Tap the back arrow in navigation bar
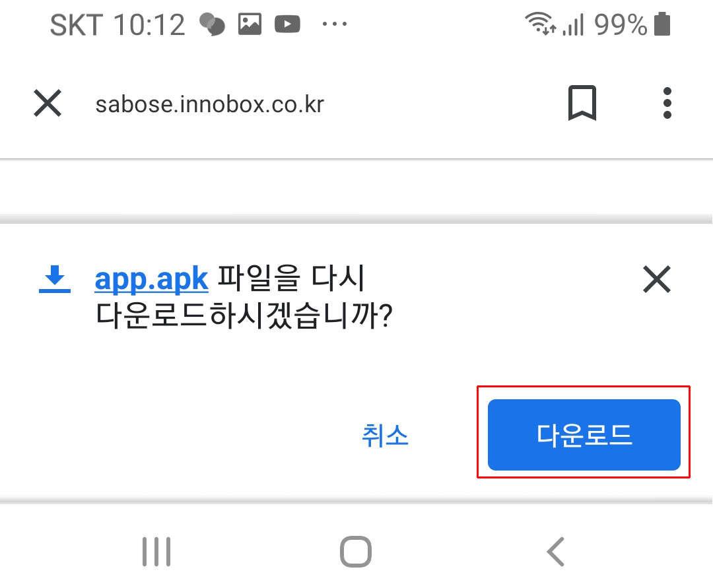 click(555, 552)
